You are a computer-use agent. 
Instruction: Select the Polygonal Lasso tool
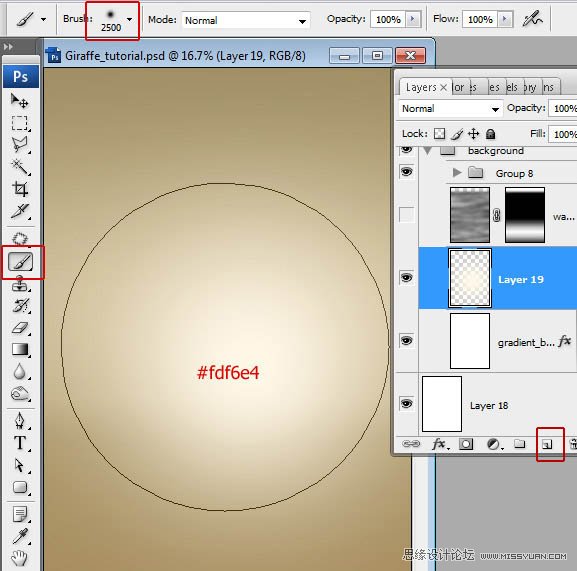(20, 145)
